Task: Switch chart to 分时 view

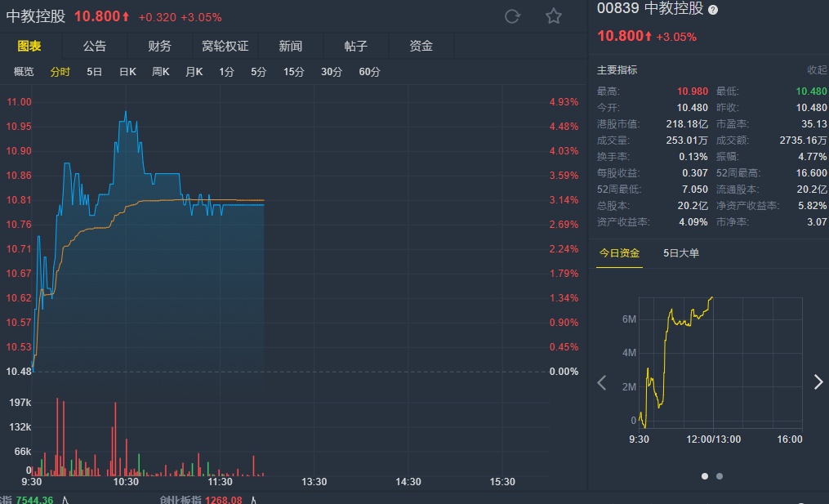Action: click(60, 72)
